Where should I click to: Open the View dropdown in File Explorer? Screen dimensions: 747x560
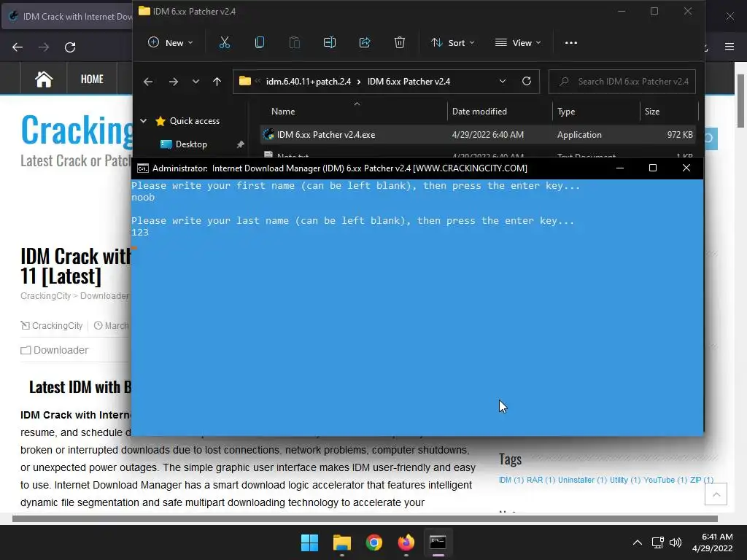[518, 43]
